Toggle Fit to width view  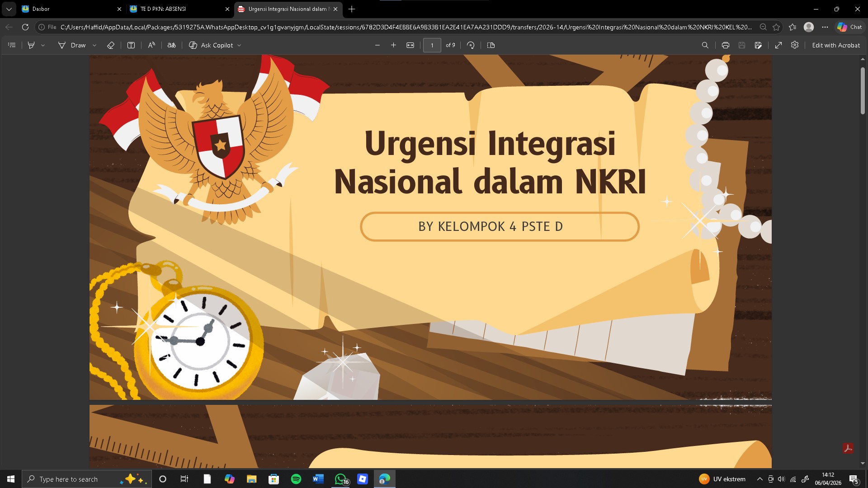pos(410,45)
